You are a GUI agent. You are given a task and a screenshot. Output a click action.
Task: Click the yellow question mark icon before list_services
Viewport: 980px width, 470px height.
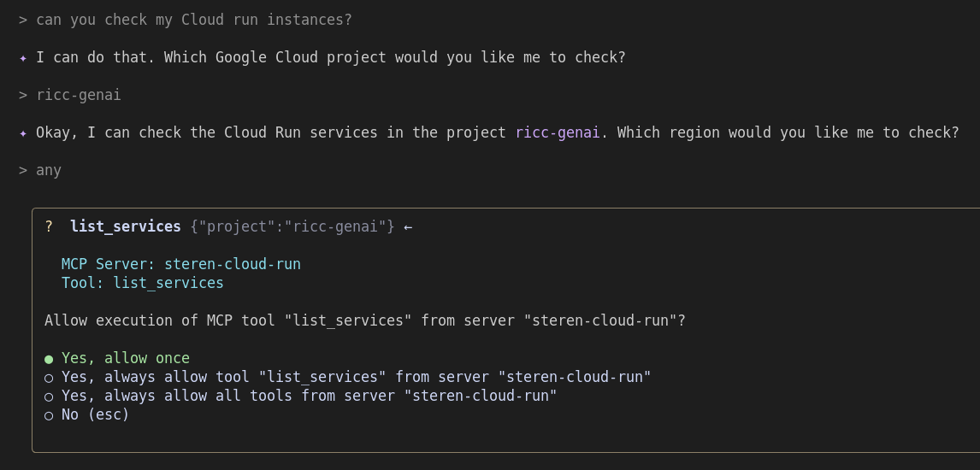pyautogui.click(x=49, y=226)
